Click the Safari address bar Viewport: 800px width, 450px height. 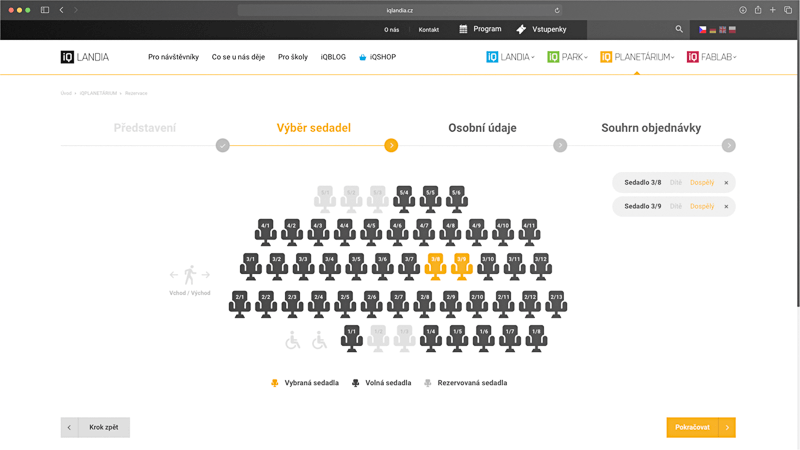400,10
